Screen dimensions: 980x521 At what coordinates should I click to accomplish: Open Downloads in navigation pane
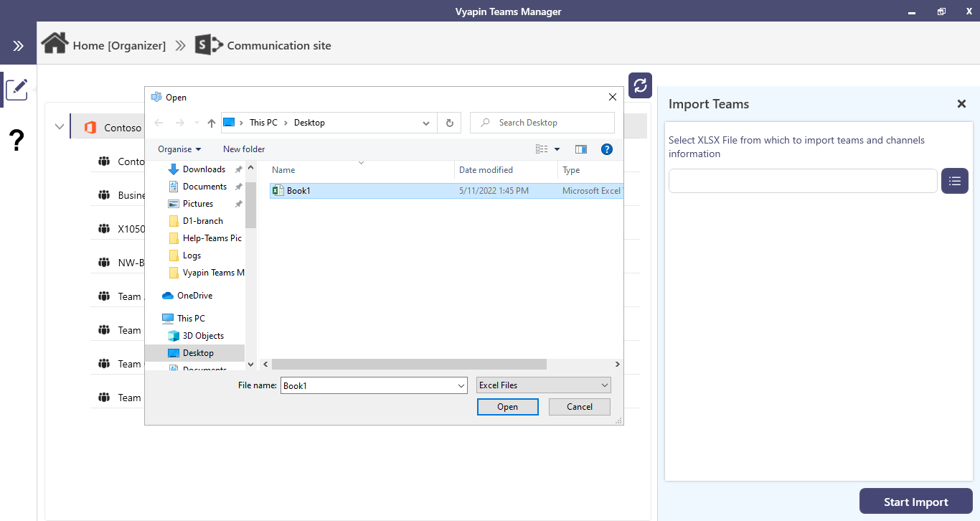point(204,169)
